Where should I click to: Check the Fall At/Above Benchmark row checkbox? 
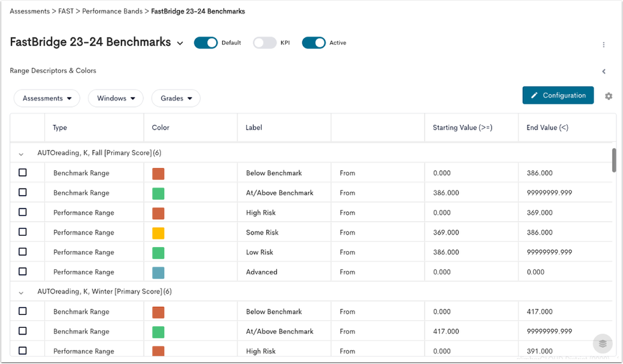23,193
